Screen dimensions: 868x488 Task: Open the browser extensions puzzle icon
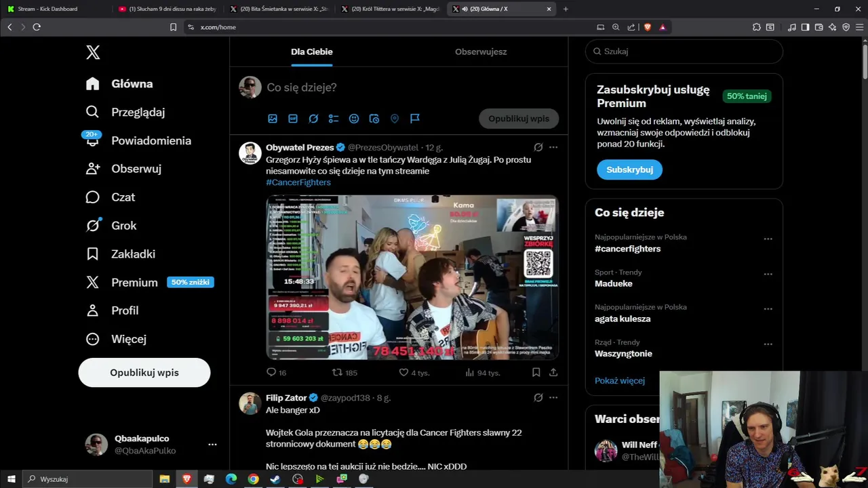pos(757,27)
